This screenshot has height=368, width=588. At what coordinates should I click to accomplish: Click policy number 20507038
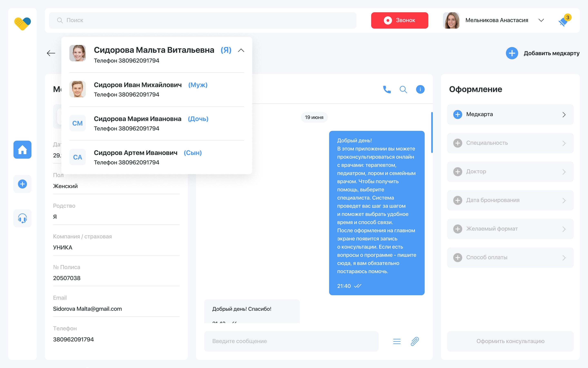[x=67, y=278]
